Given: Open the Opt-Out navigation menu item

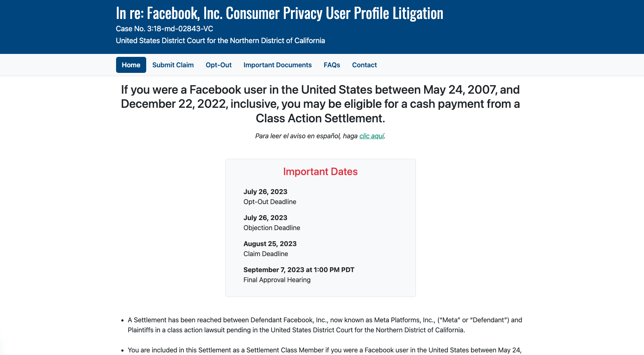Looking at the screenshot, I should point(219,65).
